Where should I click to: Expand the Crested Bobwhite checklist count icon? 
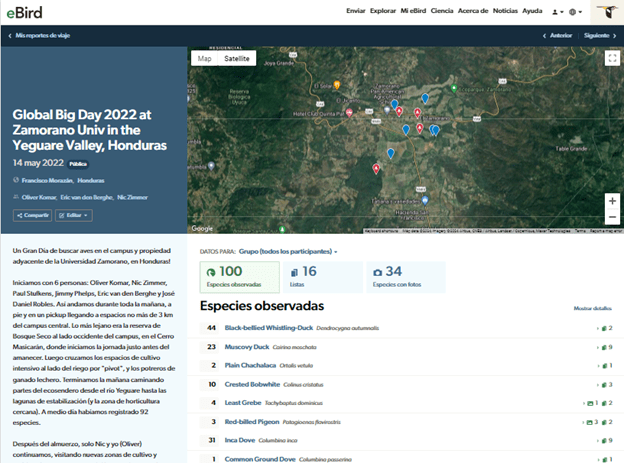[606, 385]
